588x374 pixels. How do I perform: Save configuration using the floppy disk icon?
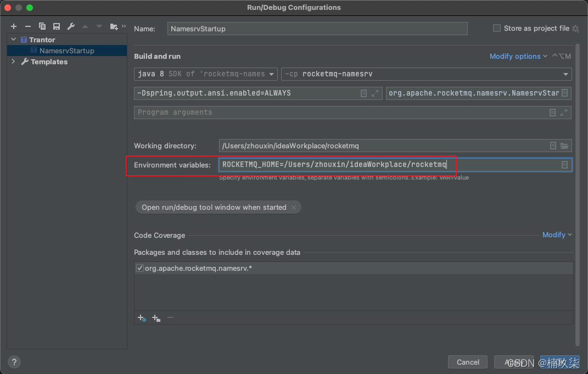(x=57, y=26)
